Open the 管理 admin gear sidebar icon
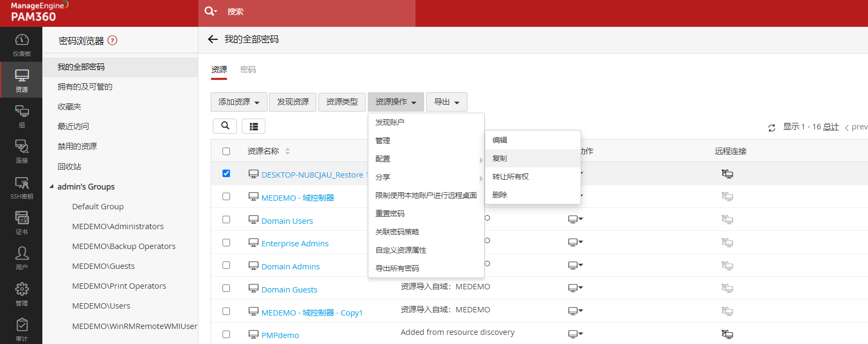Viewport: 868px width, 344px height. pos(21,294)
